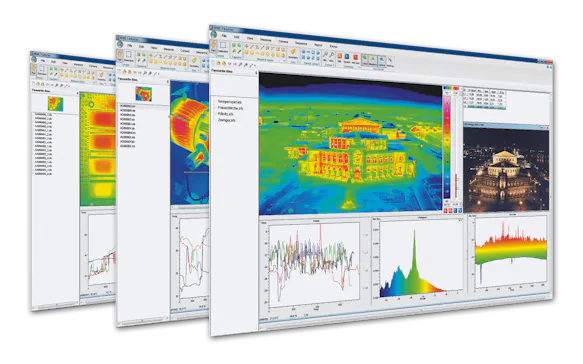Select the Pan hand tool in the middle window
Viewport: 583px width, 364px height.
point(120,57)
